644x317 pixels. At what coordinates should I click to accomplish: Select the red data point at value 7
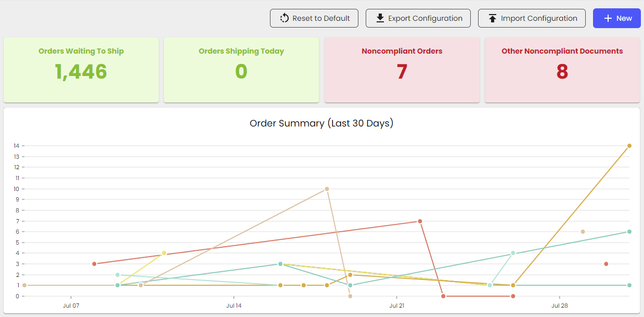tap(420, 221)
